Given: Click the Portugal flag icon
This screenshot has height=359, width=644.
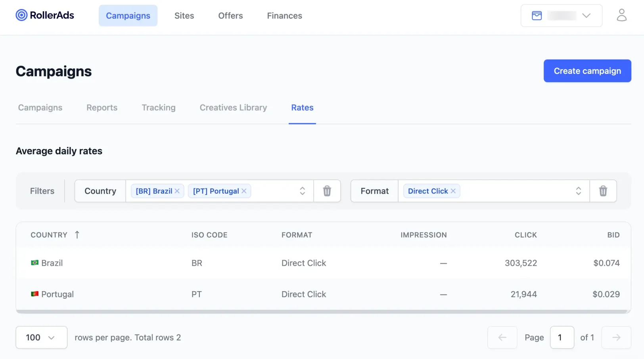Looking at the screenshot, I should click(34, 294).
